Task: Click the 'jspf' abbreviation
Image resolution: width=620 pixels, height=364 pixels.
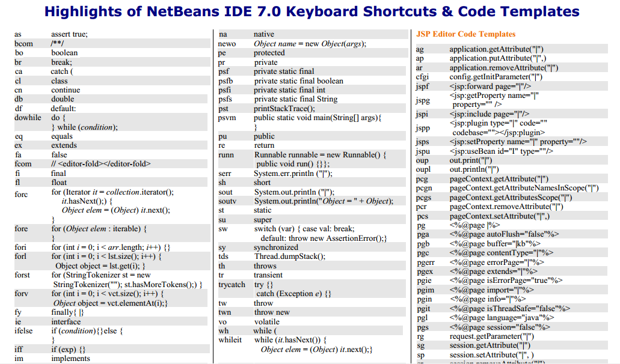Action: pos(422,86)
